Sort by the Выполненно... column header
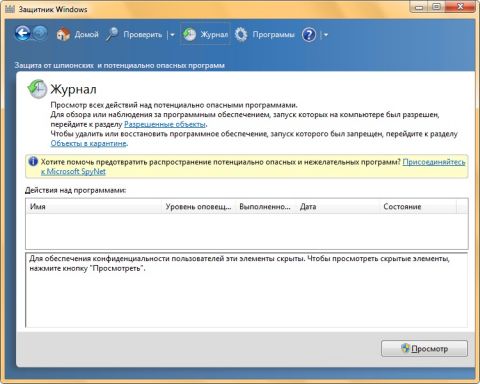Image resolution: width=480 pixels, height=384 pixels. 265,207
